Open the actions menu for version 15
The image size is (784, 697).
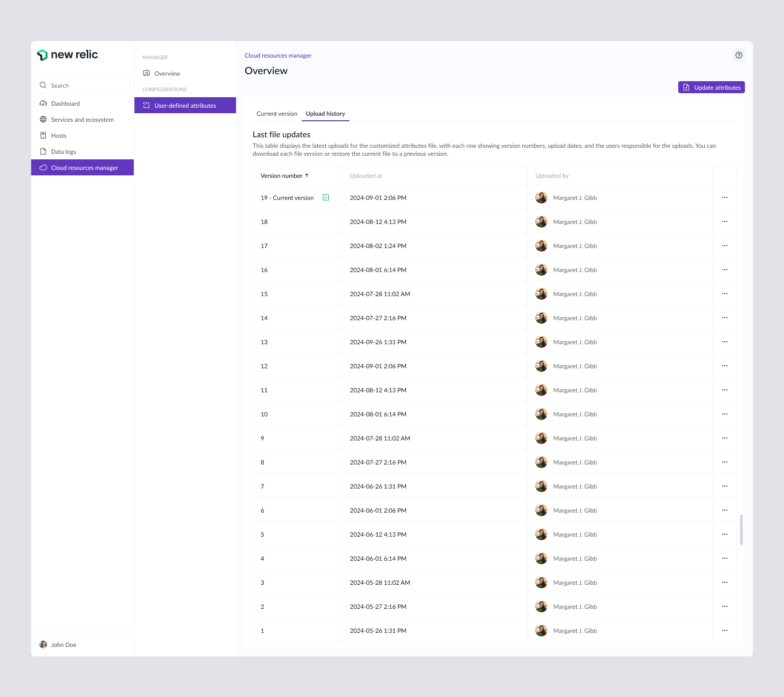[725, 294]
